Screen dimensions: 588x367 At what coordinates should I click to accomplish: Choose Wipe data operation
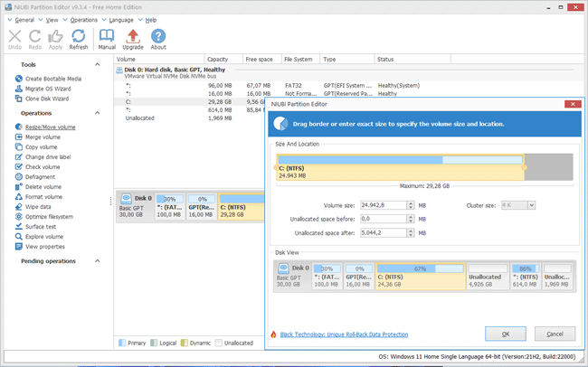(33, 207)
